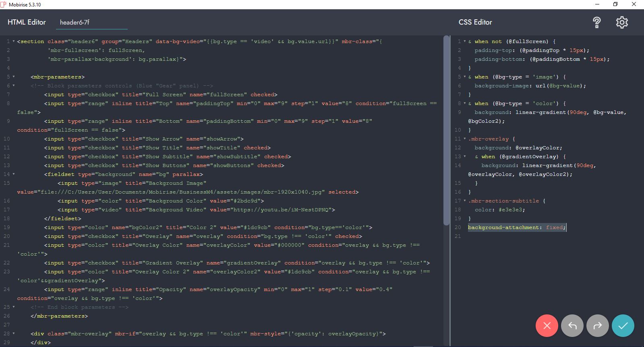The height and width of the screenshot is (347, 644).
Task: Restore the window using the title bar button
Action: tap(615, 4)
